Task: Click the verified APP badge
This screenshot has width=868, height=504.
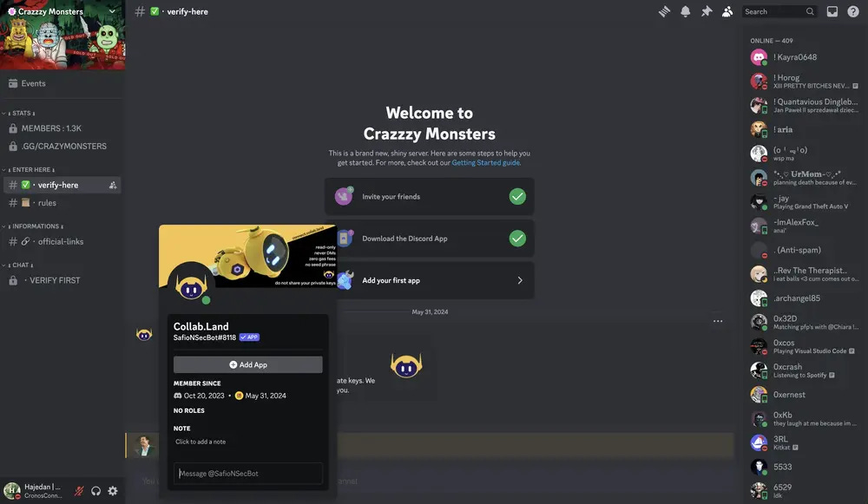Action: tap(249, 337)
